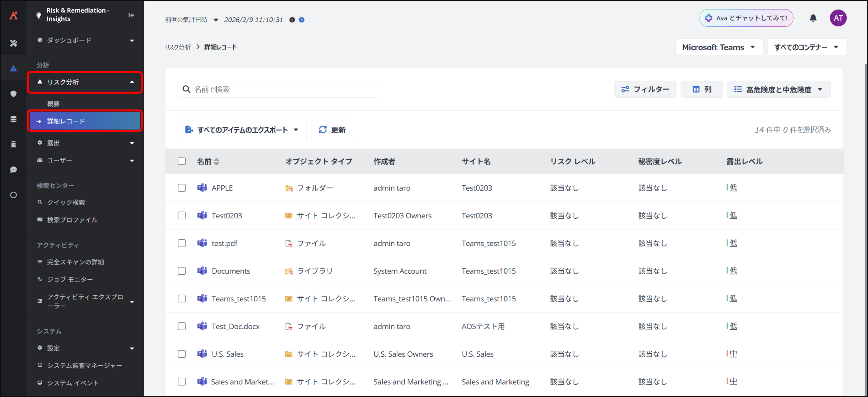Image resolution: width=868 pixels, height=397 pixels.
Task: Click the blue clock icon near the aggregation date
Action: (302, 20)
